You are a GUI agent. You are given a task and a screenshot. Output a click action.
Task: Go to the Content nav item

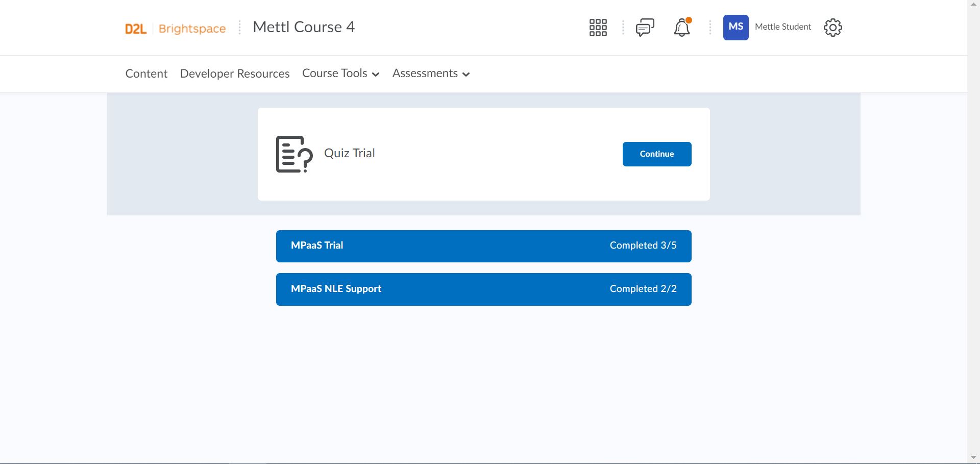click(146, 74)
